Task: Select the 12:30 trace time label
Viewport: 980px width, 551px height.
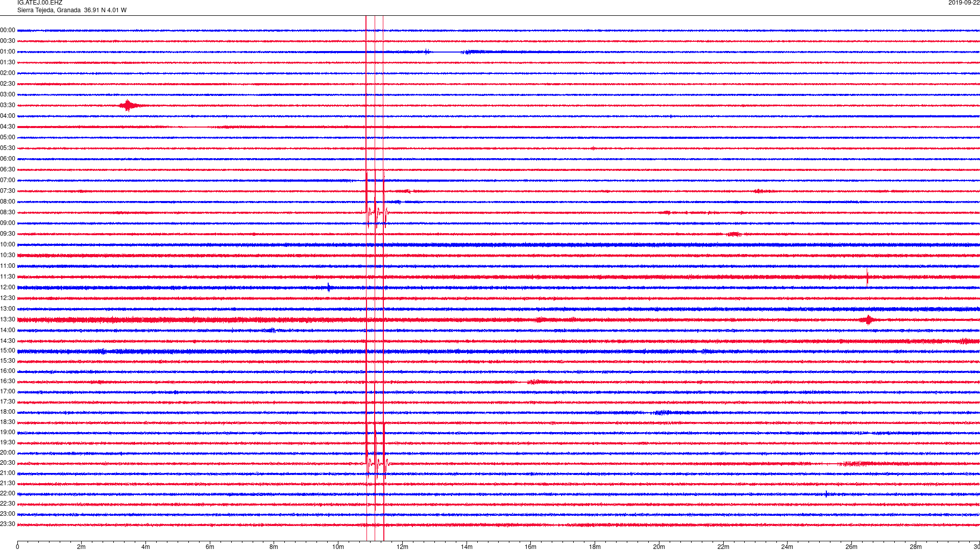Action: coord(8,298)
